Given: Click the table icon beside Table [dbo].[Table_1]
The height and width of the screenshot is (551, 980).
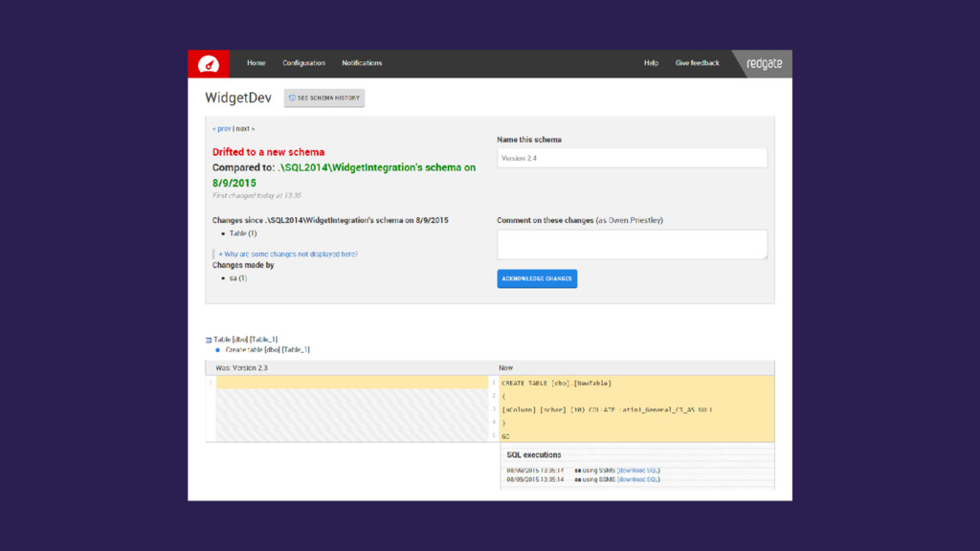Looking at the screenshot, I should [x=209, y=340].
